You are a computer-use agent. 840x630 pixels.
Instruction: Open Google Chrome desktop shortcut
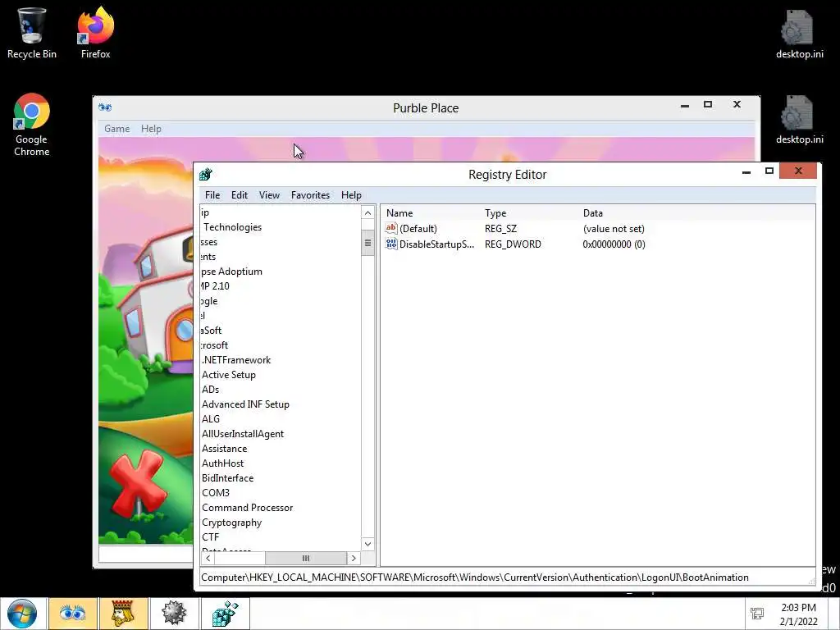click(32, 125)
